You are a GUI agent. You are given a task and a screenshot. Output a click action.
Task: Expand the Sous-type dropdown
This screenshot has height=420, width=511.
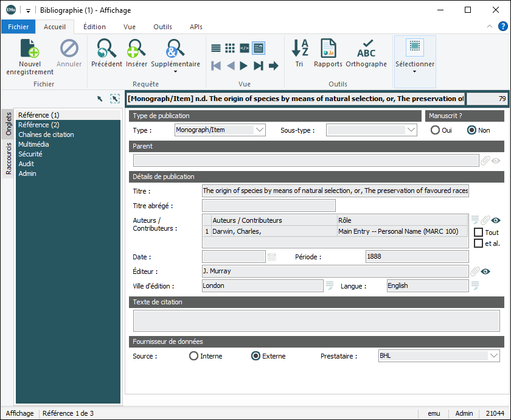pyautogui.click(x=411, y=130)
